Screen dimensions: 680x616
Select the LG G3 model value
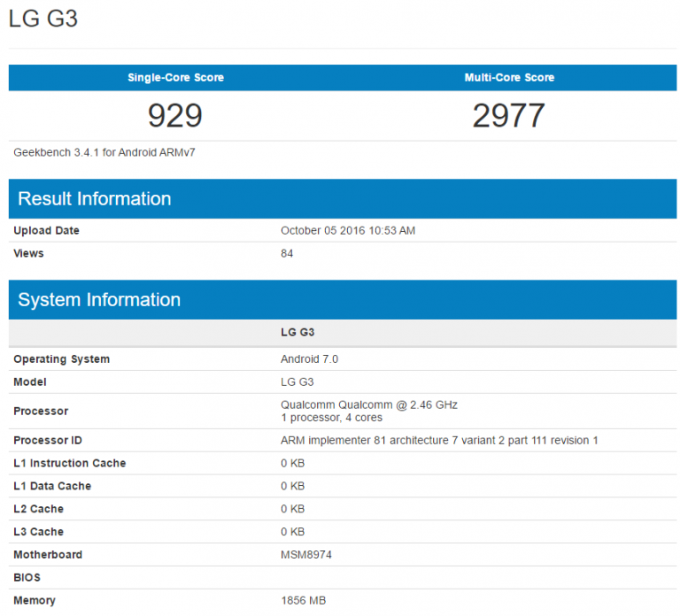pos(297,382)
